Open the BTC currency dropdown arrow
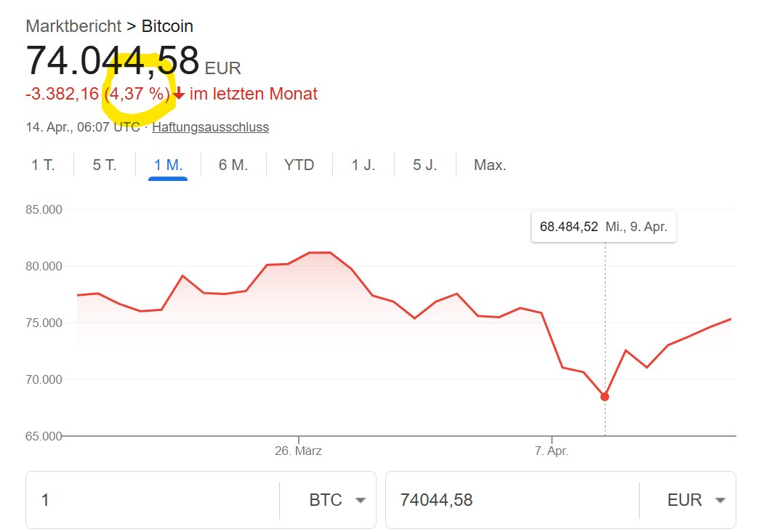 point(361,500)
